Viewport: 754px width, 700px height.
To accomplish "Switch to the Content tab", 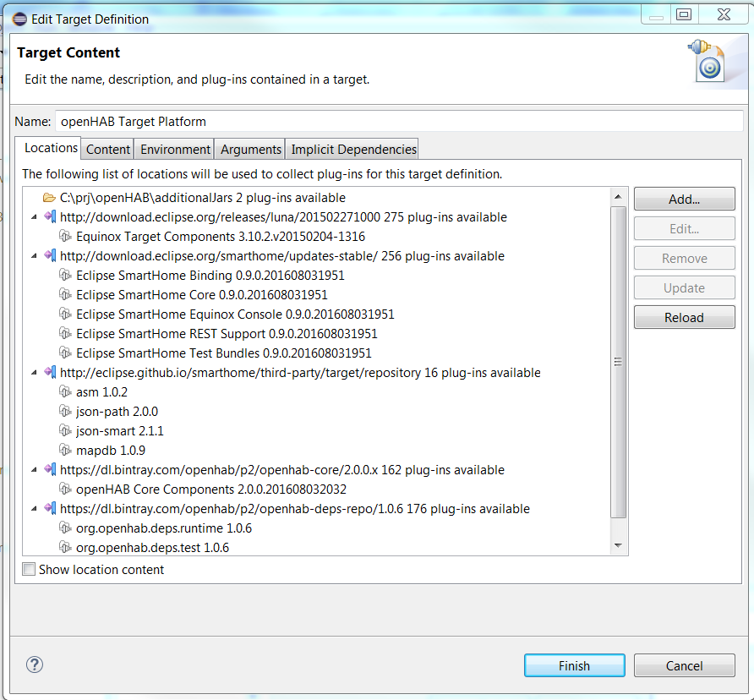I will click(x=107, y=150).
